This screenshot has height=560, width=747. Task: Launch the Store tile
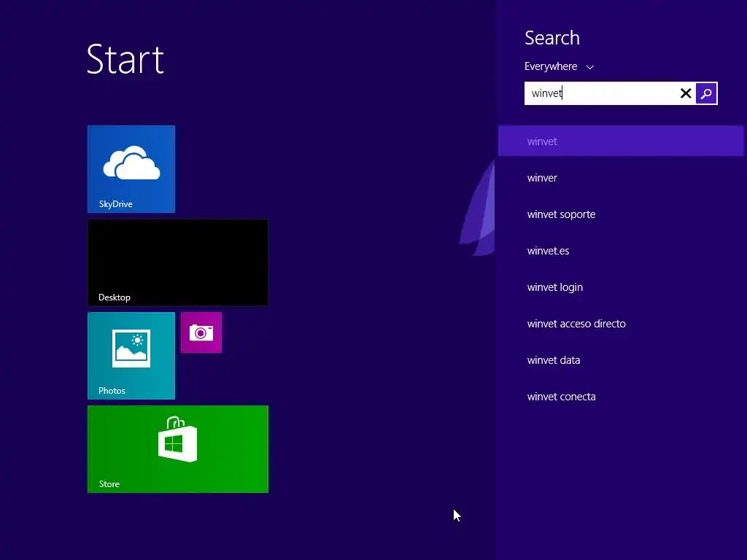click(178, 449)
